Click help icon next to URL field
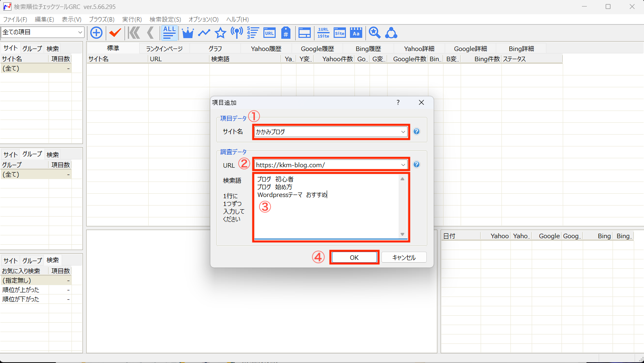 point(417,164)
